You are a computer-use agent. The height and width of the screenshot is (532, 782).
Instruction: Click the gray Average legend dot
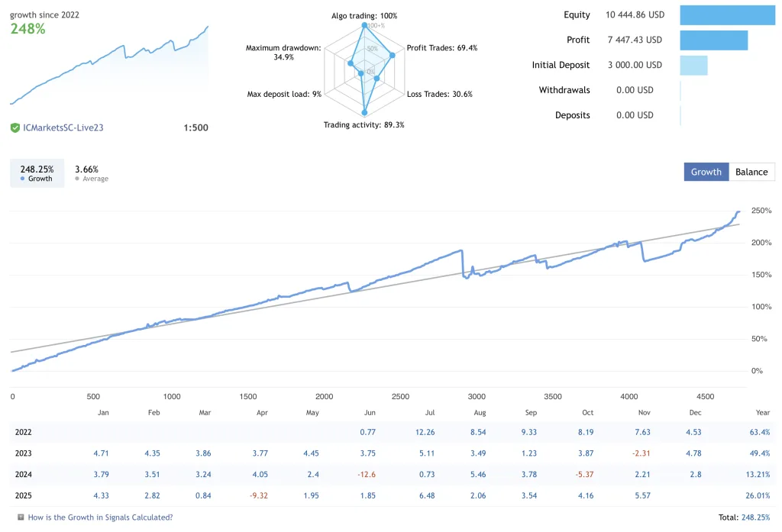tap(77, 179)
